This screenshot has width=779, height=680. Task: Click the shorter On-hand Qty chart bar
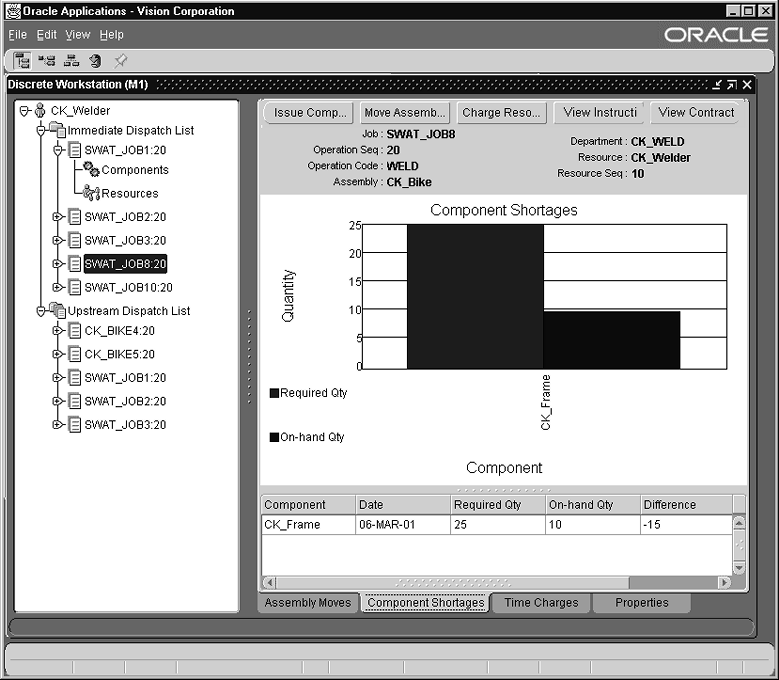point(612,340)
